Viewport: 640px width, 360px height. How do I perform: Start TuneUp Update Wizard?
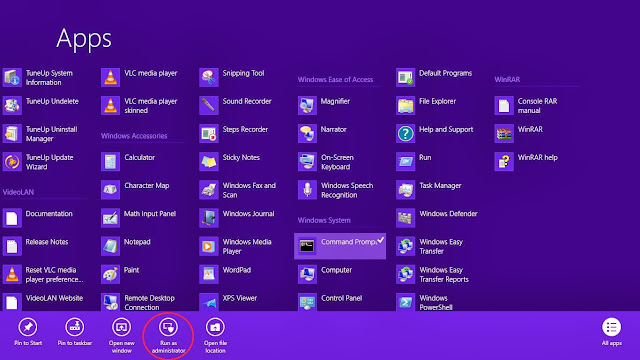click(x=39, y=162)
